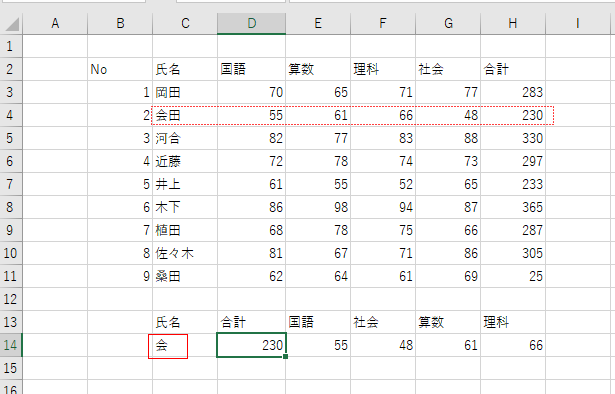The image size is (615, 394).
Task: Click the 国語 score 86 for 木下
Action: (251, 207)
